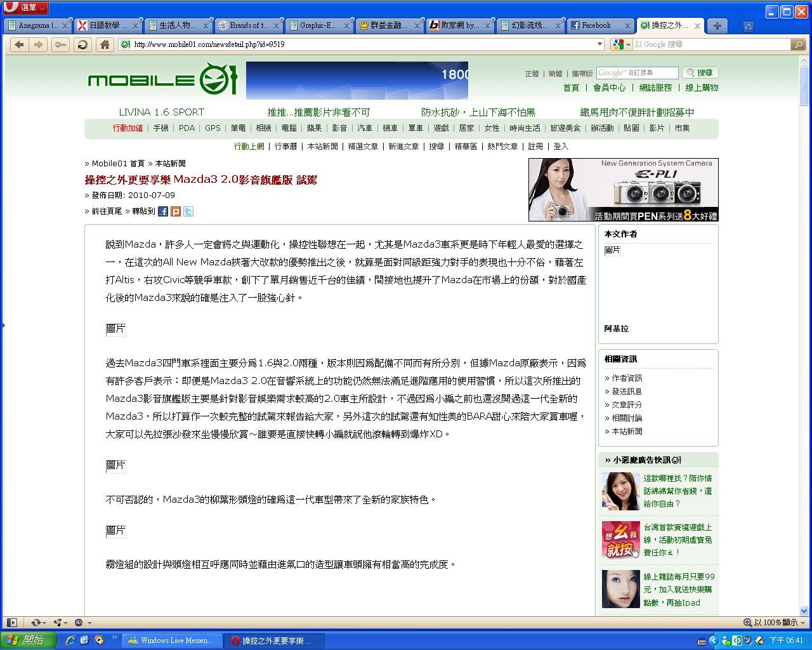This screenshot has width=812, height=650.
Task: Open the address bar history dropdown
Action: coord(599,44)
